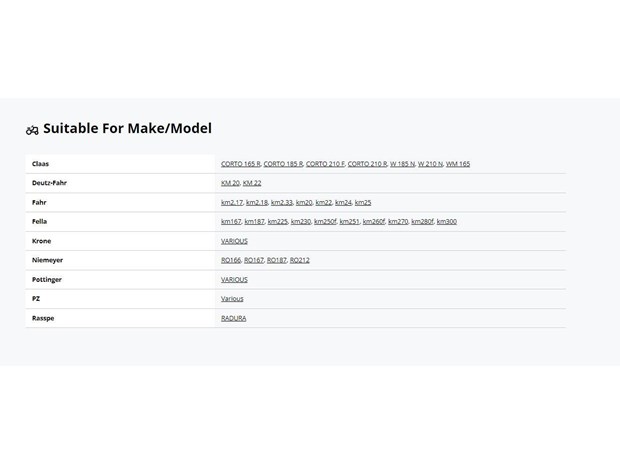Viewport: 620px width, 465px height.
Task: Click the km167 Fella link
Action: click(231, 221)
